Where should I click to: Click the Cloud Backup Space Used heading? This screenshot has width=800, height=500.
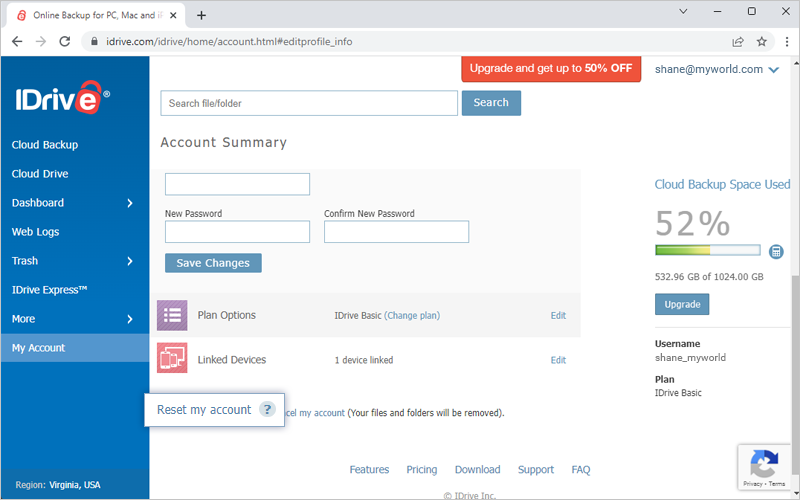pyautogui.click(x=722, y=184)
